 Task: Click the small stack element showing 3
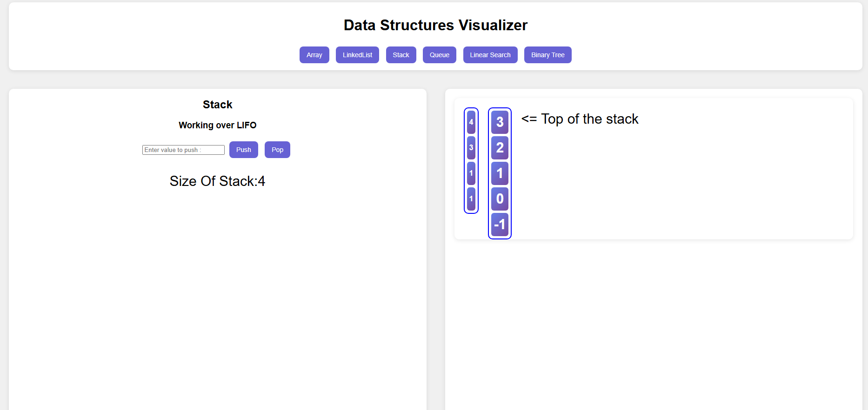[471, 148]
